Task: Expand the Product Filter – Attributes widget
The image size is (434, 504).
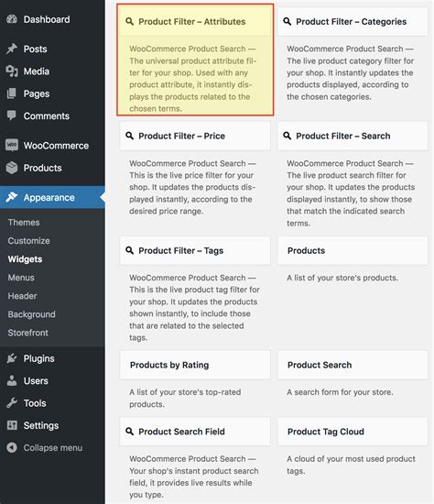Action: click(195, 22)
